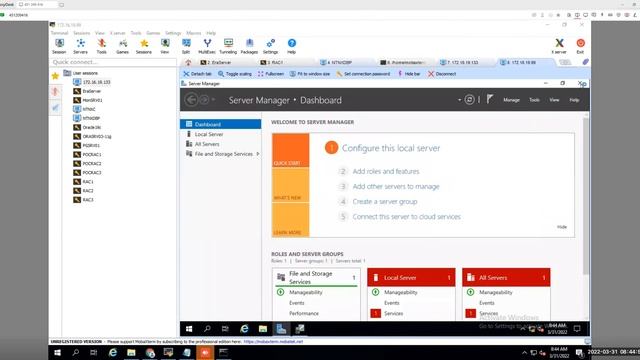Click the Detach tab button

tap(197, 74)
